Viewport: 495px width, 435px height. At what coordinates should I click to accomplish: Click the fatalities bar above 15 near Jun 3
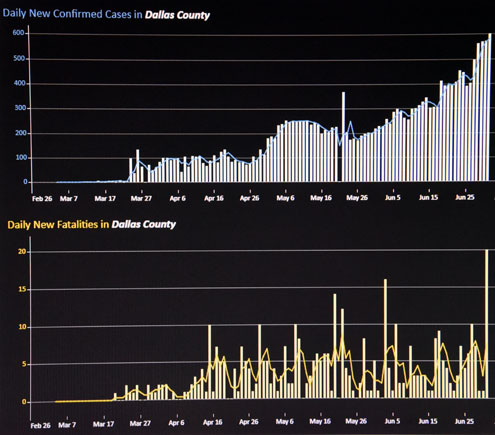385,338
